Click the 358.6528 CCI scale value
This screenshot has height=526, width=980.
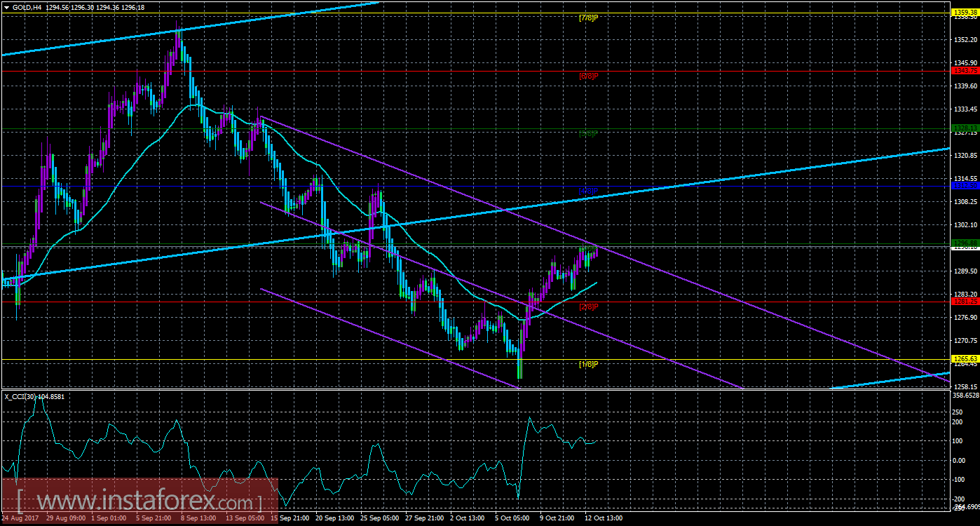point(965,396)
